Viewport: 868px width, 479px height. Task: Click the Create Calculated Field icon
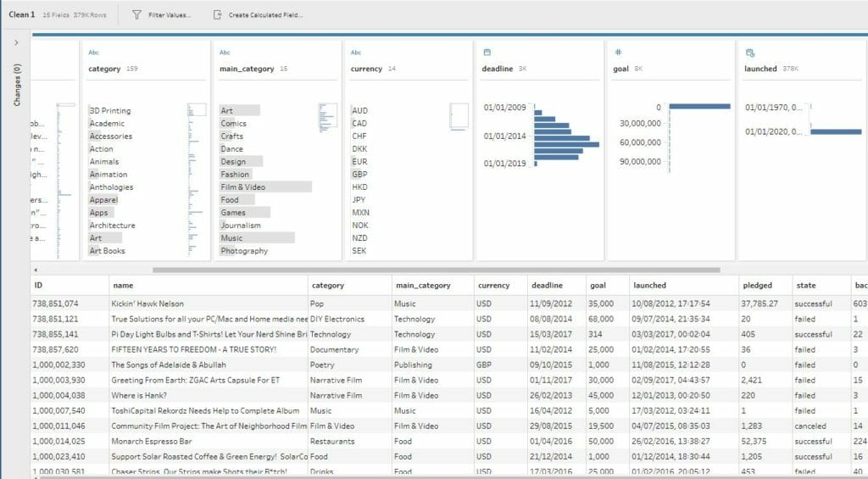point(218,15)
